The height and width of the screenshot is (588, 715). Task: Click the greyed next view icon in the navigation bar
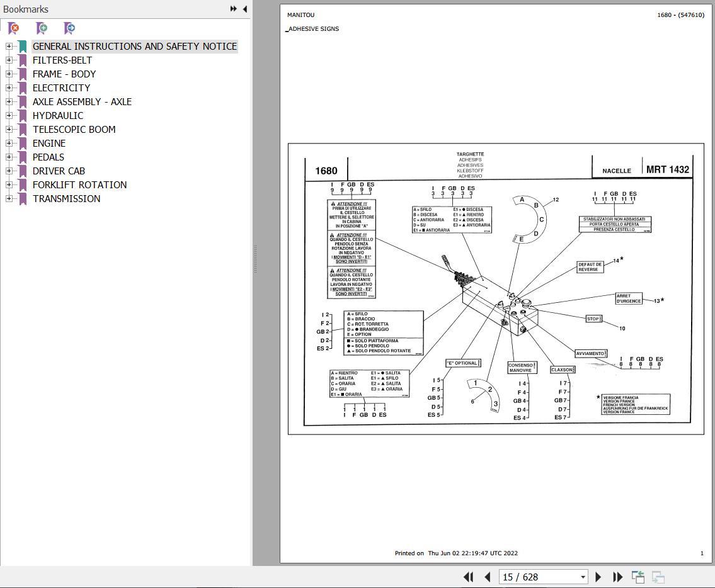[x=658, y=577]
